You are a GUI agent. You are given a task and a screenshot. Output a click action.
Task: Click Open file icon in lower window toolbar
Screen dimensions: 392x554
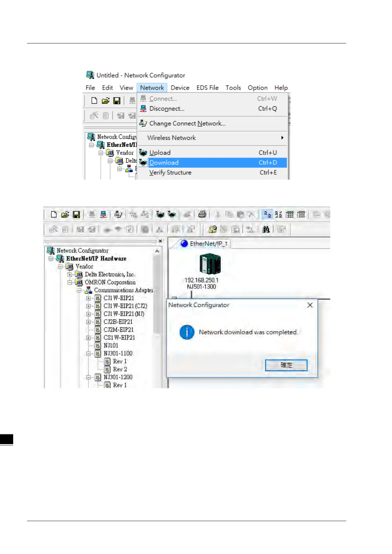click(x=65, y=214)
